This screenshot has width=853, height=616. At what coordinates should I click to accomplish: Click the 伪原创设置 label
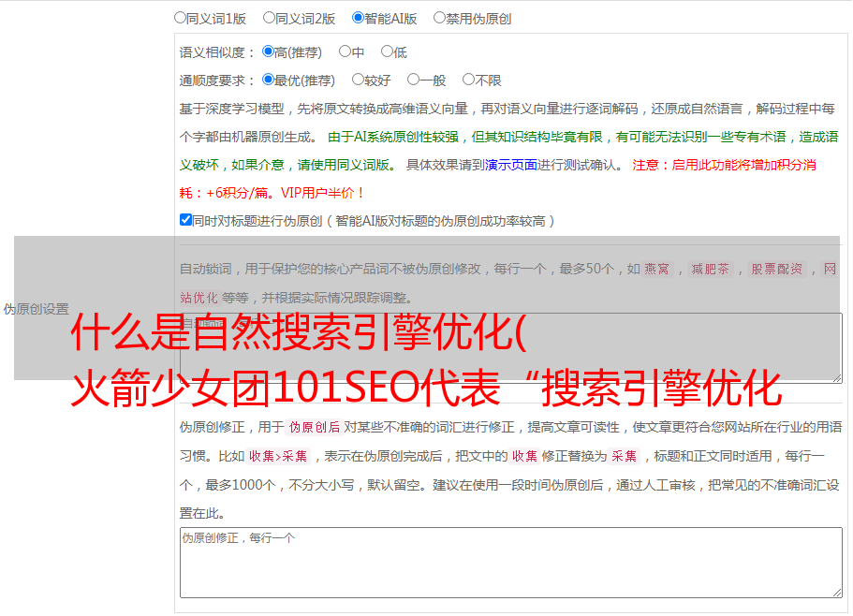(37, 309)
